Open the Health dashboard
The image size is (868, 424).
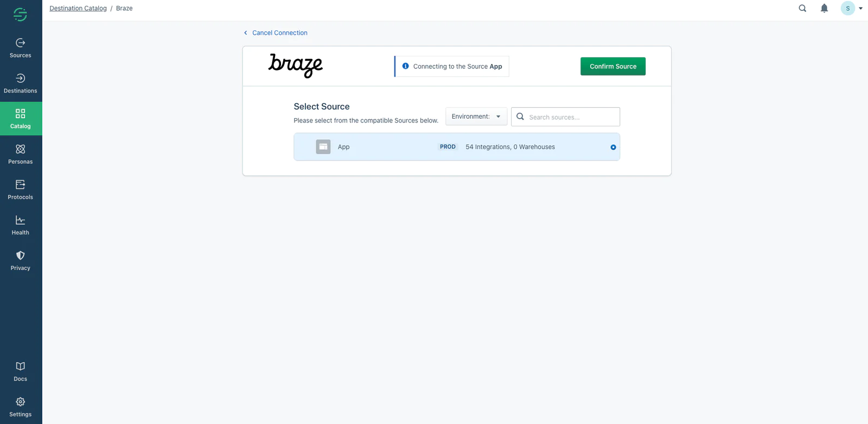[21, 225]
